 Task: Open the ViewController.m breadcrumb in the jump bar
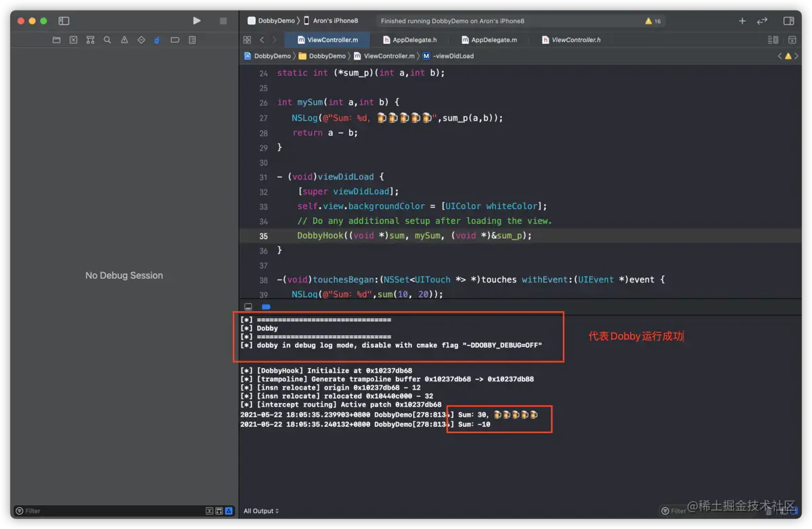pos(384,56)
